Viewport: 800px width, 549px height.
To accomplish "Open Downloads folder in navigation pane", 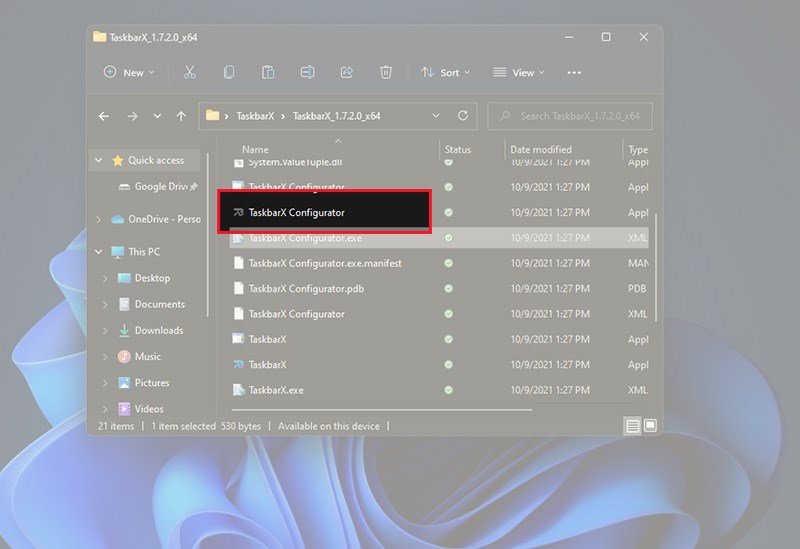I will [x=158, y=330].
